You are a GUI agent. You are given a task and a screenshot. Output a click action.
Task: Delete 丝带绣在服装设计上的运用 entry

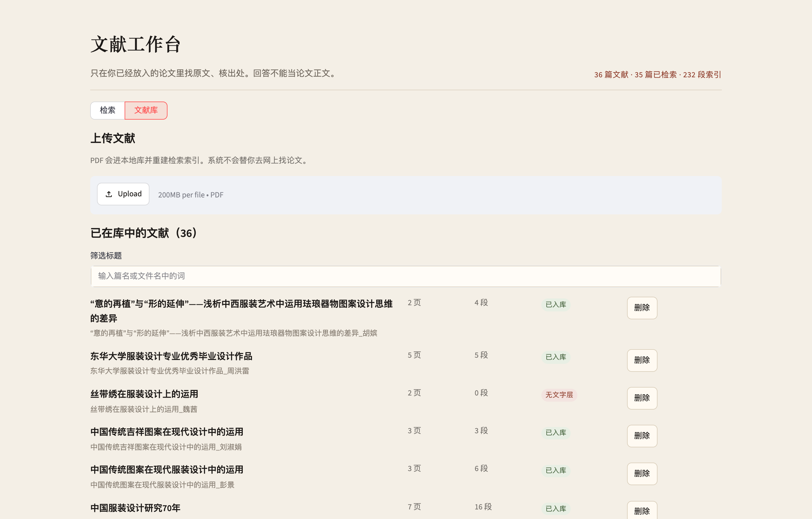pos(642,398)
